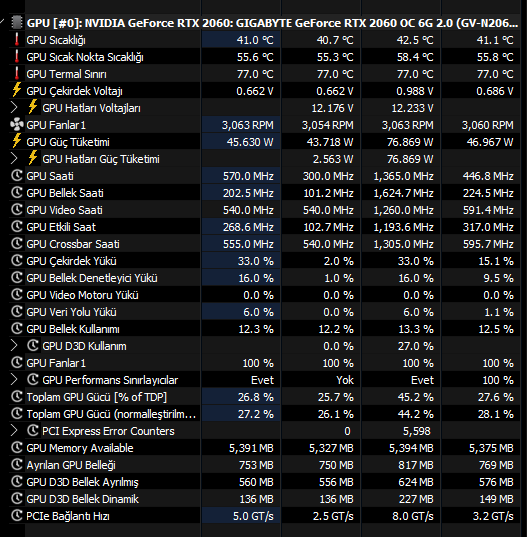Click the 5,598 PCI error count value

pyautogui.click(x=416, y=431)
